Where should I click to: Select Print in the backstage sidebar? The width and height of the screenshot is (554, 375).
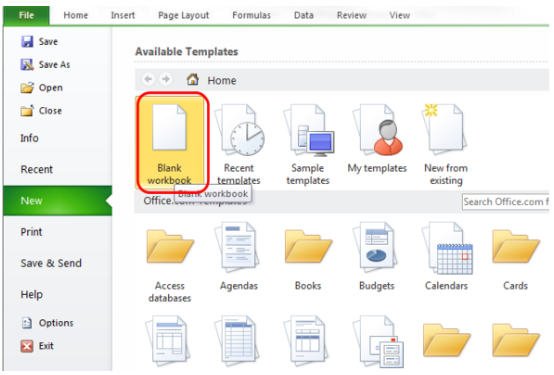click(31, 232)
